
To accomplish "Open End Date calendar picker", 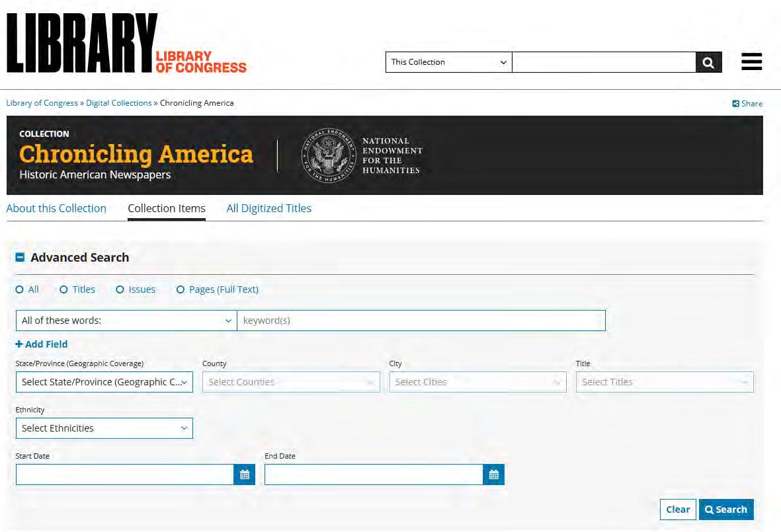I will point(493,475).
